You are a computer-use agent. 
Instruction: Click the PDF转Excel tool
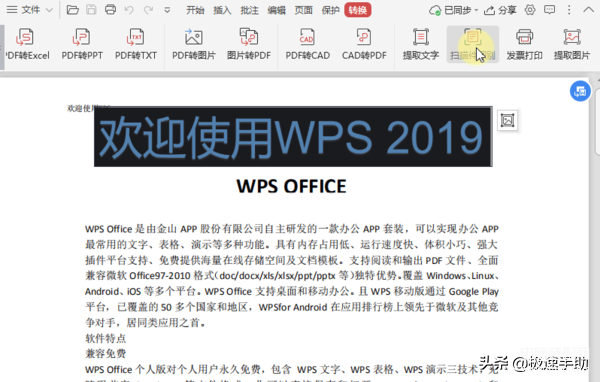click(x=27, y=44)
